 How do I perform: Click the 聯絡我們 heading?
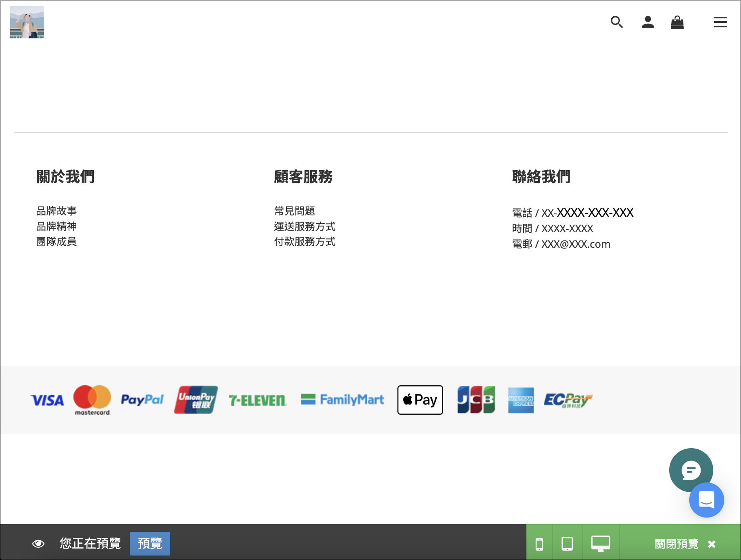pyautogui.click(x=541, y=177)
